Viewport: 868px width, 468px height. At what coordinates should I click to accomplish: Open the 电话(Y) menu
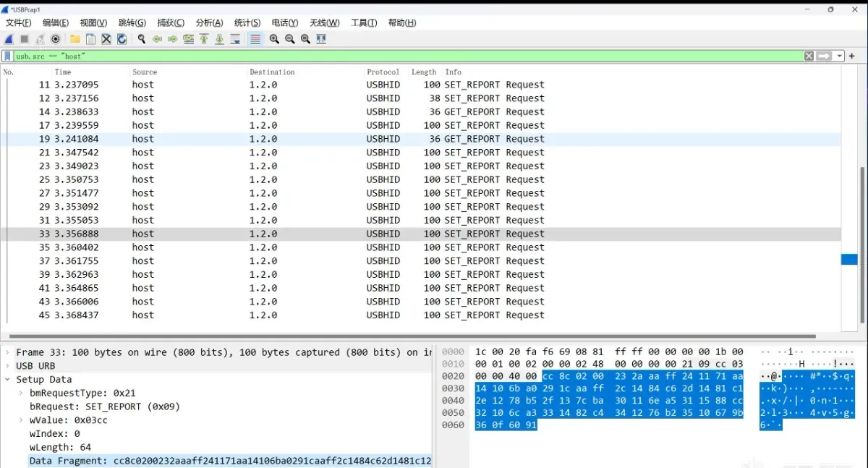pyautogui.click(x=285, y=23)
